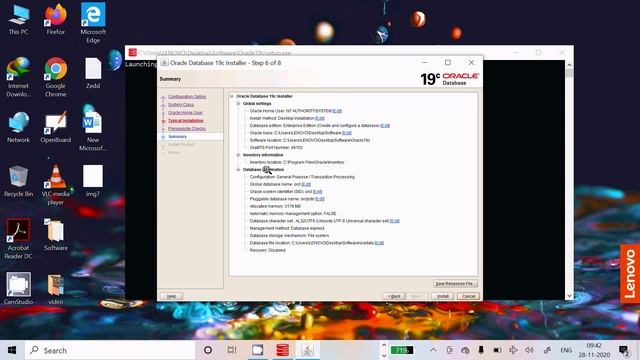Edit the Oracle Home User setting
The width and height of the screenshot is (640, 360).
click(x=337, y=111)
